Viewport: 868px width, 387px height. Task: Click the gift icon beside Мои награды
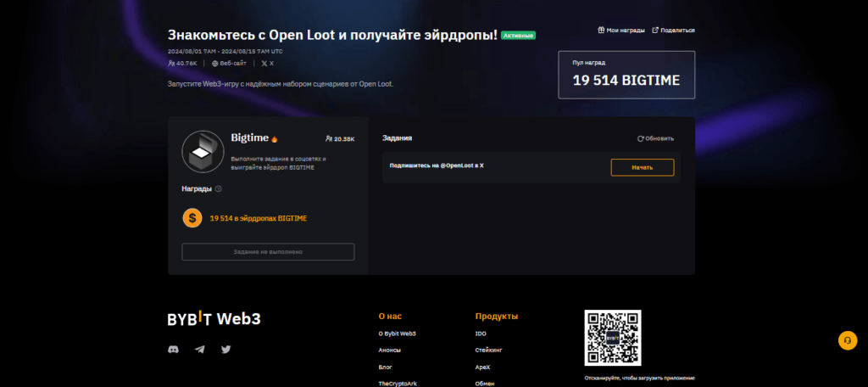[x=601, y=31]
